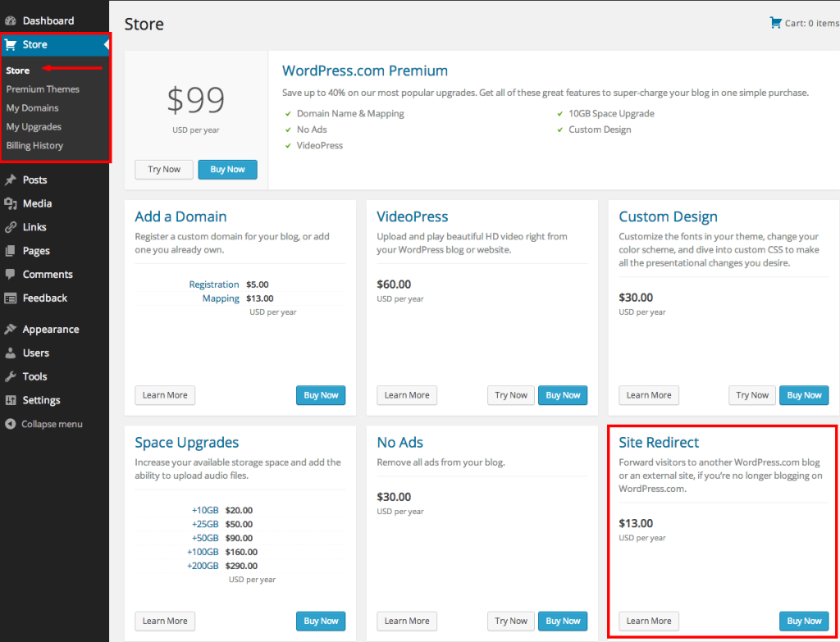This screenshot has height=642, width=840.
Task: Click the Collapse menu arrow icon
Action: point(10,424)
